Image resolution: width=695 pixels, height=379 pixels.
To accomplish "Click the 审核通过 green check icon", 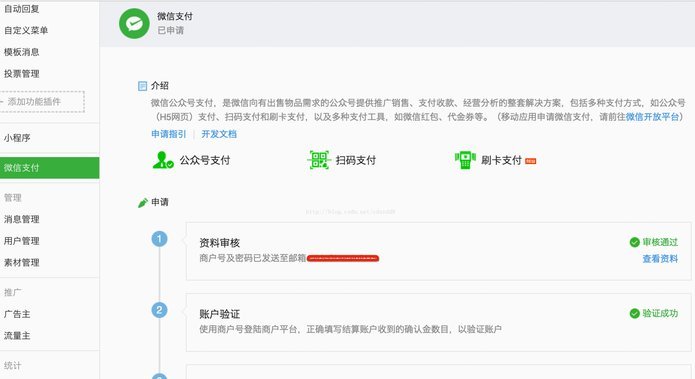I will pos(634,242).
